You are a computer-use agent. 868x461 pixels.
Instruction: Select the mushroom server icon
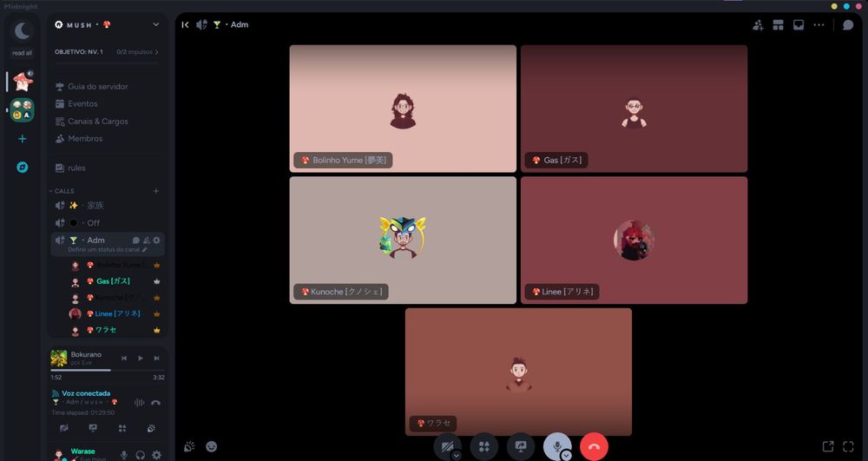coord(23,82)
